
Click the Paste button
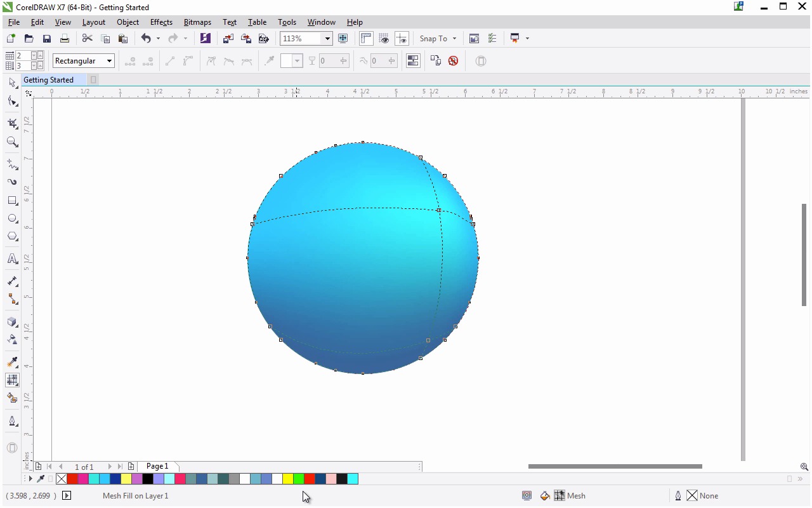point(123,39)
